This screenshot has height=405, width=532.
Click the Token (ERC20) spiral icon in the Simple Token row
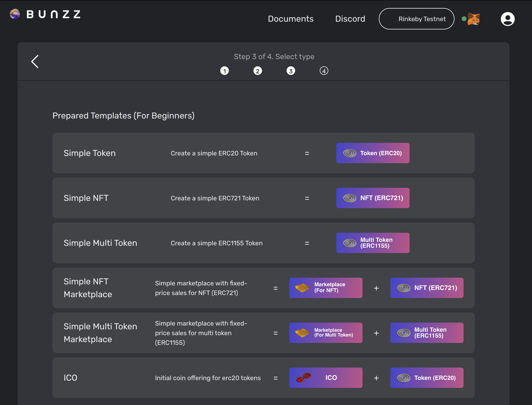click(350, 153)
